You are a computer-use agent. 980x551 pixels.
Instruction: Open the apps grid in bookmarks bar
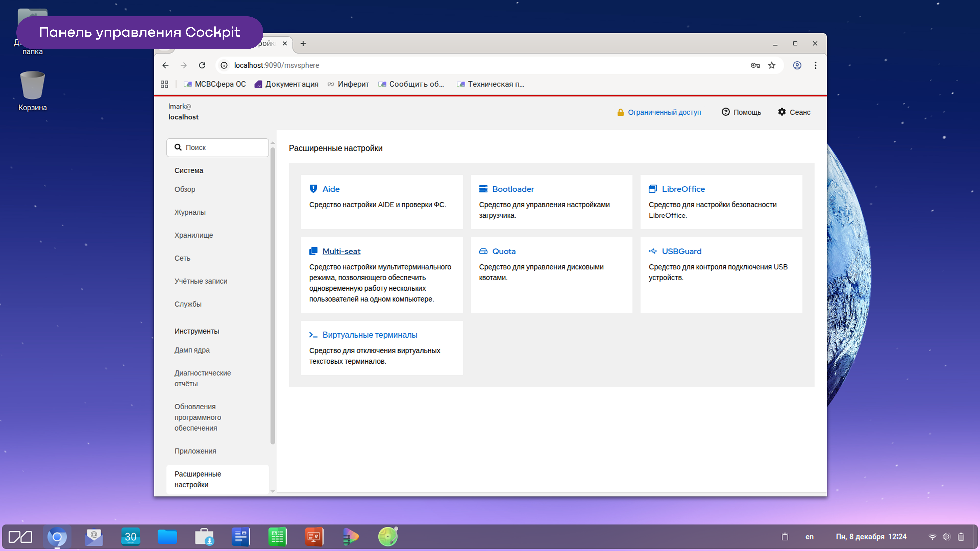[x=164, y=84]
